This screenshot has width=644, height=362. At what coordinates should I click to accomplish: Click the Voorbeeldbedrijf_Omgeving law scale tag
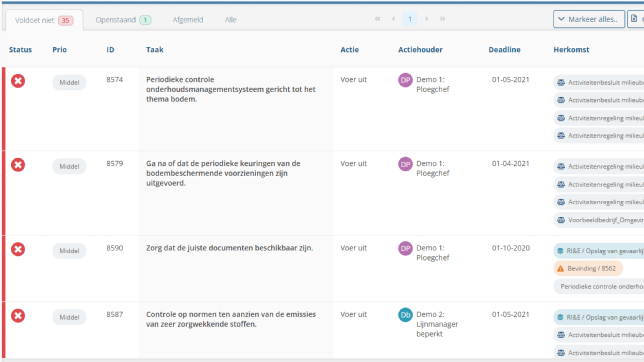tap(600, 220)
